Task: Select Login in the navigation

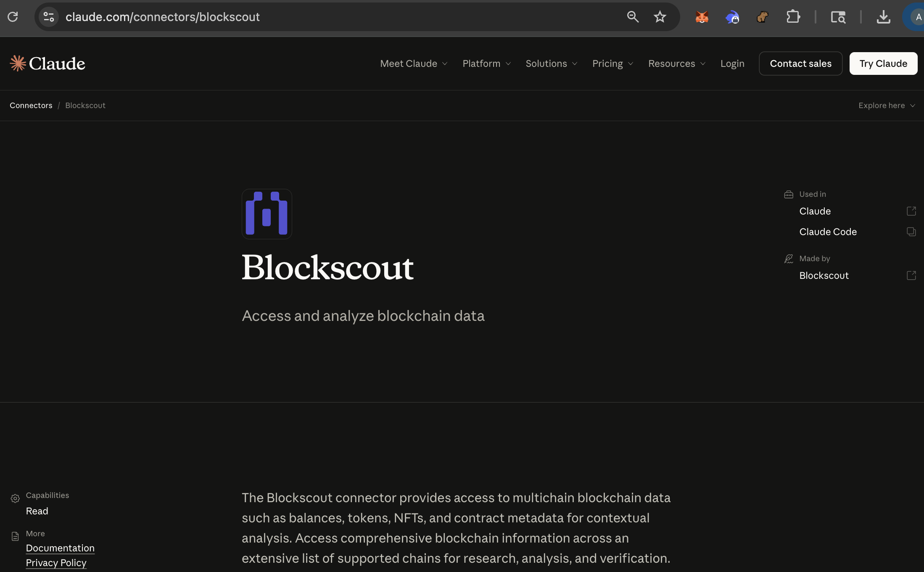Action: [x=732, y=64]
